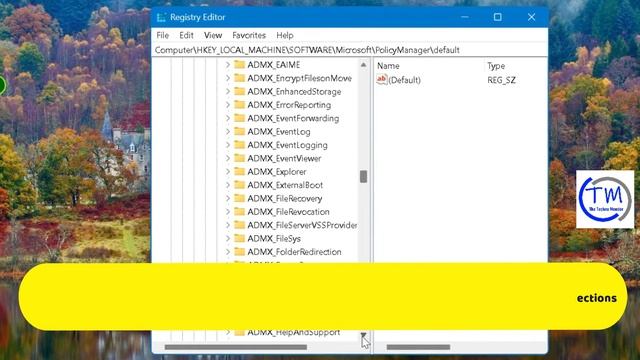Select the ADMX_HelpAndSupport key label
640x360 pixels.
tap(293, 333)
